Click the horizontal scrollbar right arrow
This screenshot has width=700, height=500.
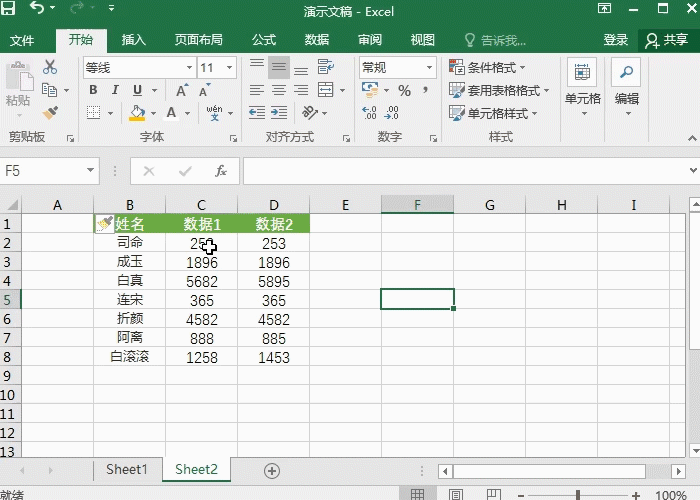pos(679,471)
